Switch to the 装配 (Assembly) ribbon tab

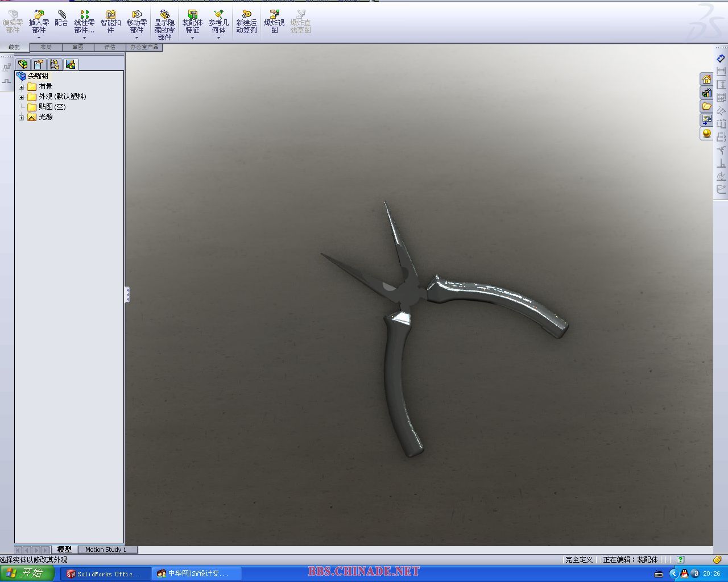click(x=14, y=47)
